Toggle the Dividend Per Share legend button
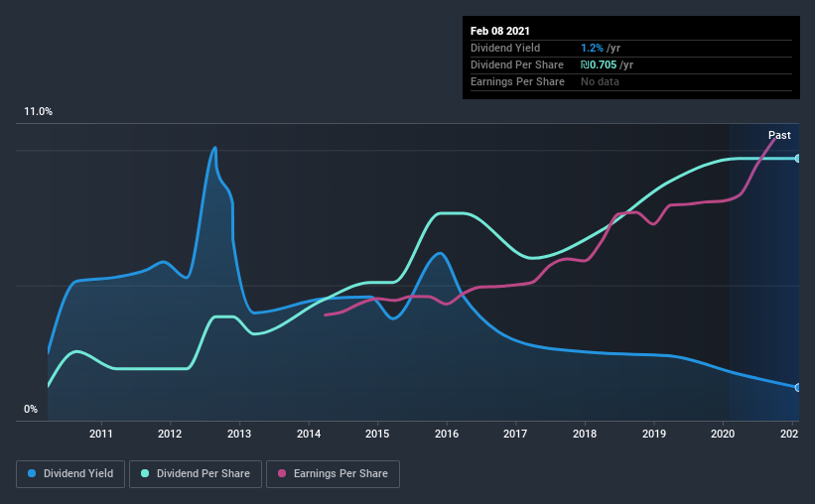The image size is (815, 504). click(x=196, y=474)
